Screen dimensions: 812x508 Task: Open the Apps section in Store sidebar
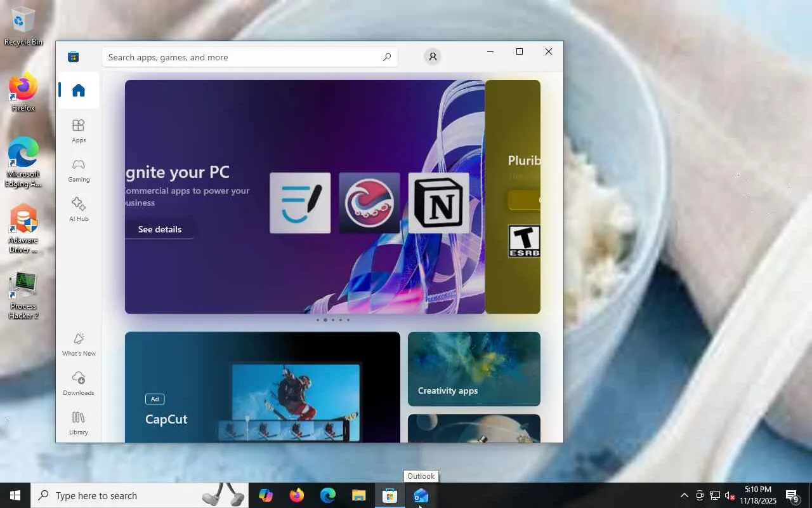(79, 131)
